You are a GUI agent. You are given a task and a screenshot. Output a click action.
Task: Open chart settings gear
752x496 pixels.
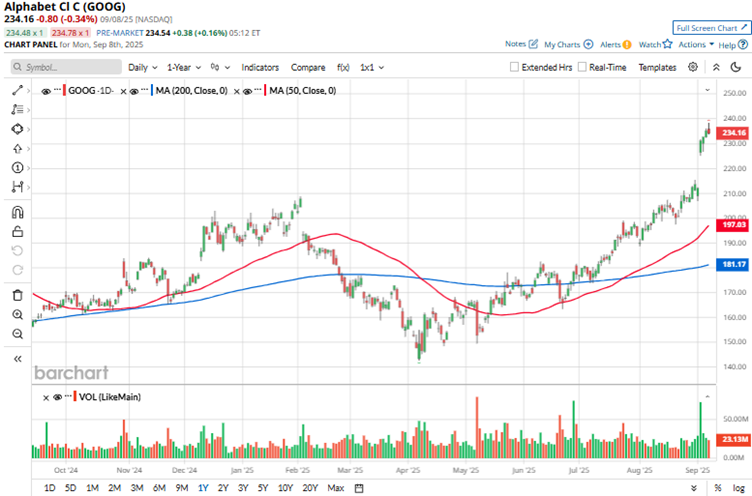(x=693, y=67)
